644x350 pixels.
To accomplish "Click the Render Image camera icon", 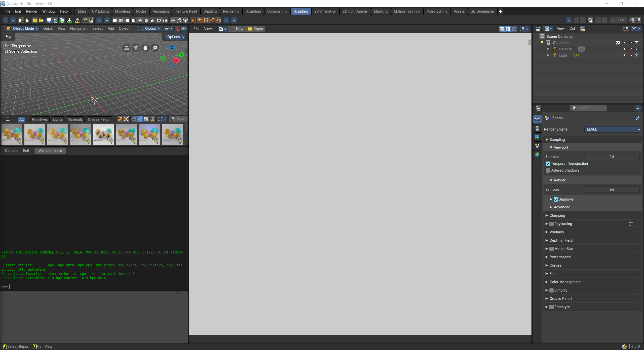I will pos(85,20).
